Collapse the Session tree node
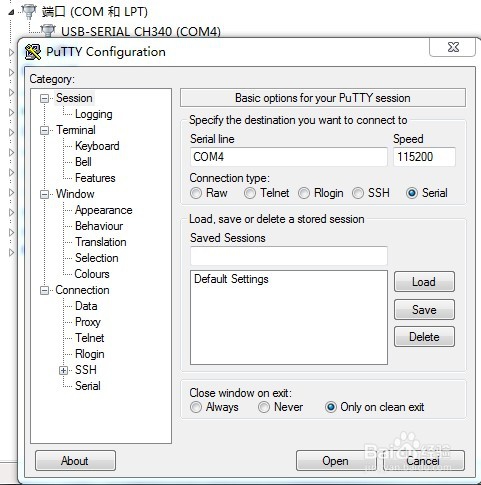 (x=44, y=98)
